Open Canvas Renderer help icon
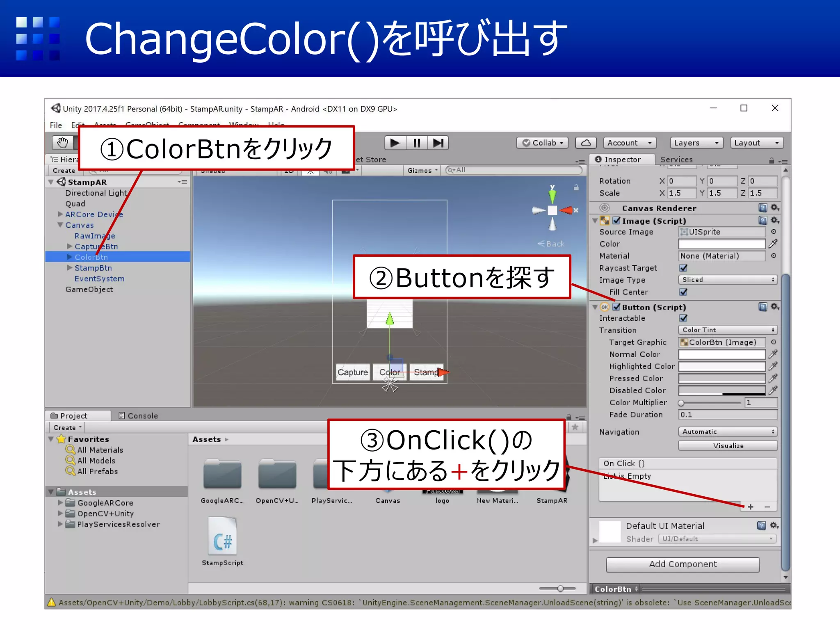This screenshot has width=840, height=630. coord(762,208)
